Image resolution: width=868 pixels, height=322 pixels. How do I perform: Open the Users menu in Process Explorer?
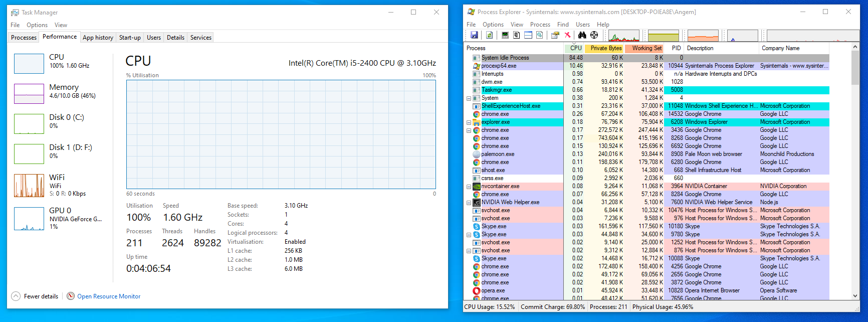click(x=582, y=24)
